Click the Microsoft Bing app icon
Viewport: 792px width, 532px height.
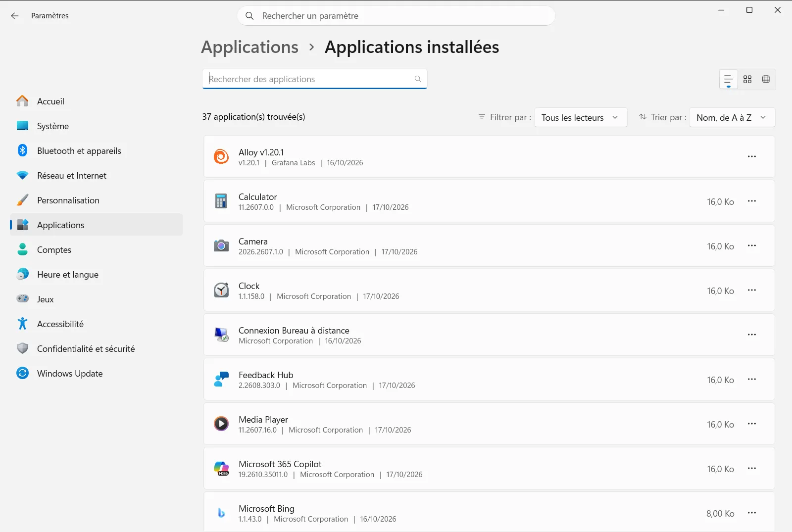tap(221, 513)
